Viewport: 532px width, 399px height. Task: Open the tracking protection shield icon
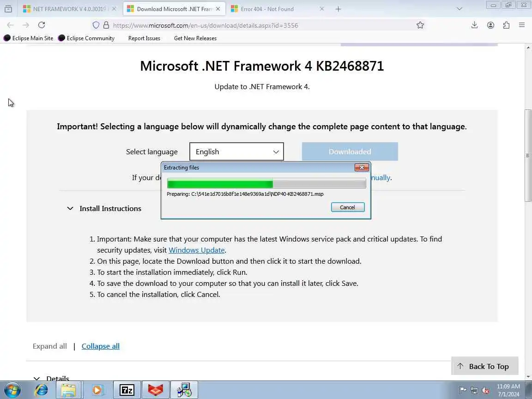(96, 25)
